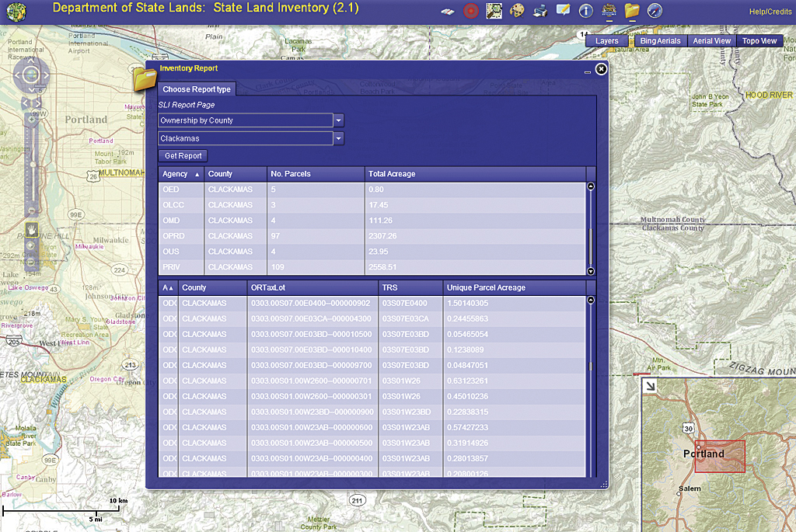This screenshot has height=532, width=796.
Task: Click the red extent box in overview map
Action: [720, 457]
